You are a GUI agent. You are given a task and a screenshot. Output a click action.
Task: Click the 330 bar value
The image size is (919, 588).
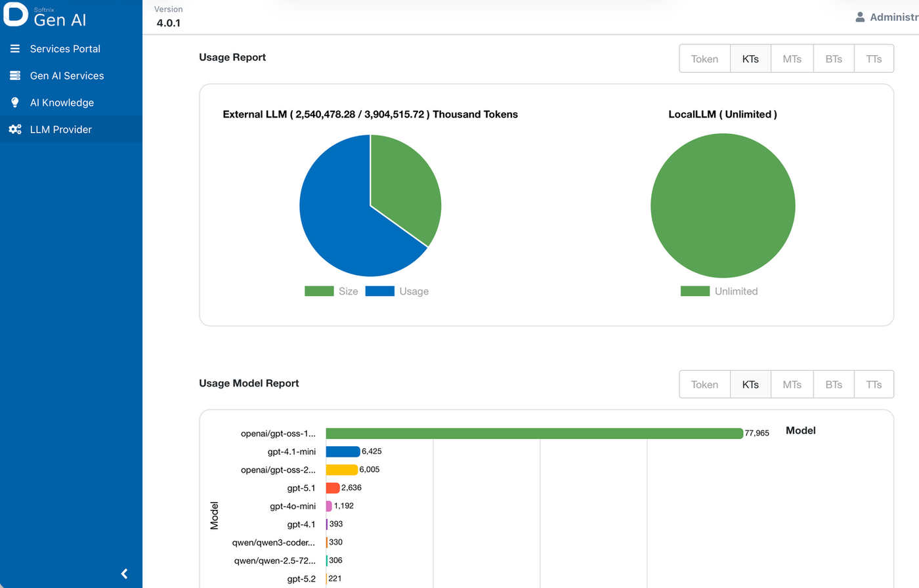(335, 542)
